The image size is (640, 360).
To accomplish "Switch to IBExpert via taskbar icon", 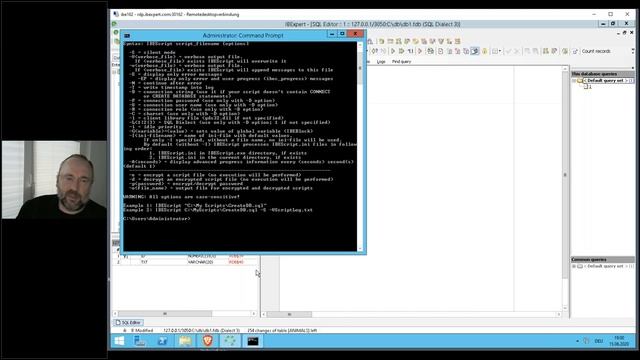I will tap(230, 341).
